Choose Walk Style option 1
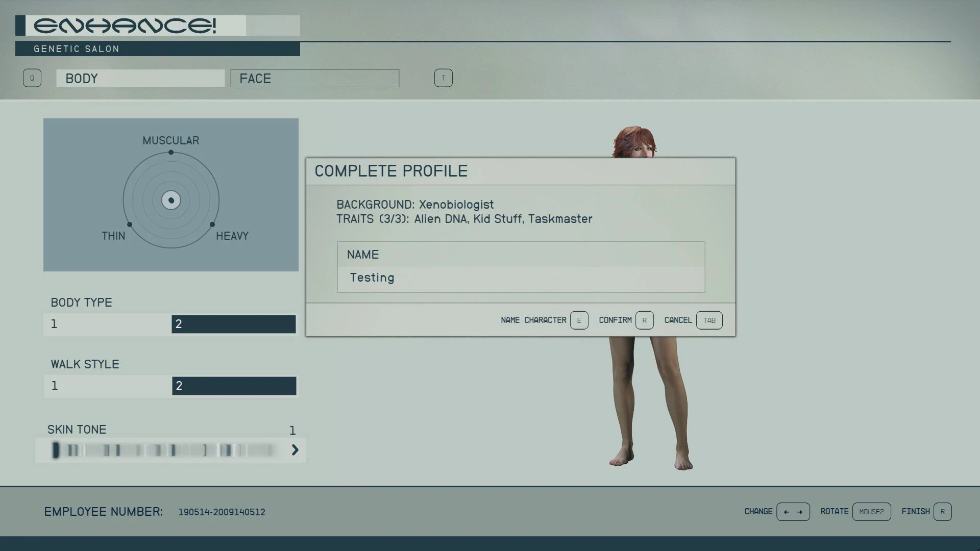This screenshot has width=980, height=551. (x=108, y=386)
